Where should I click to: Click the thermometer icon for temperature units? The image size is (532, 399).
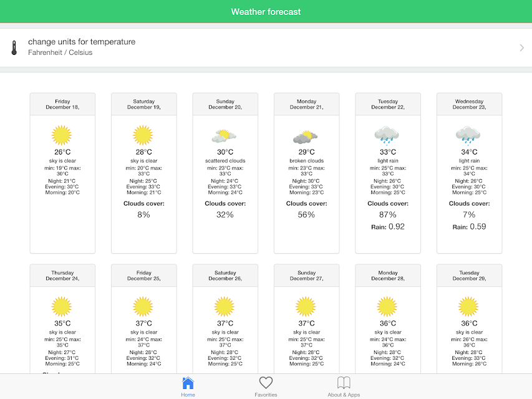click(14, 47)
